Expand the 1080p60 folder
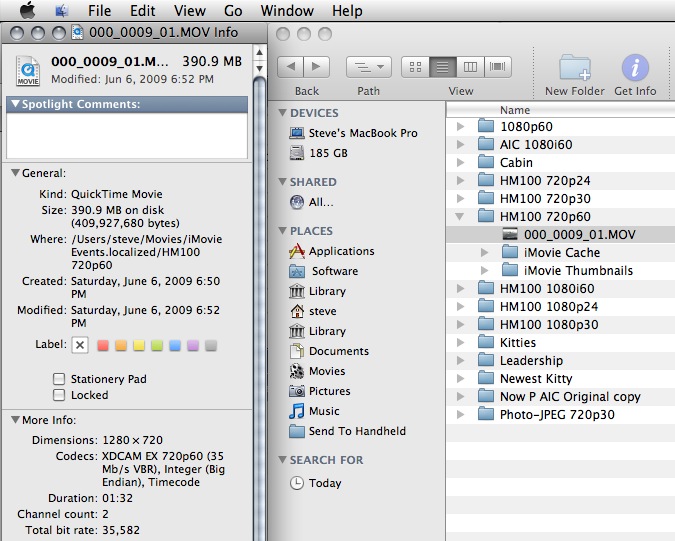Viewport: 675px width, 541px height. click(x=460, y=126)
